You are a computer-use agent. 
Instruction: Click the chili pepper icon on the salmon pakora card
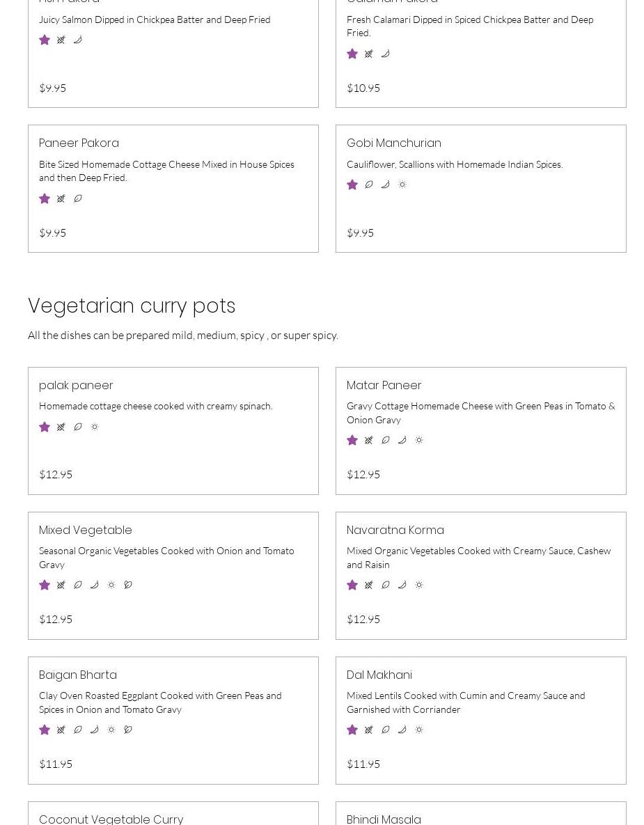(78, 40)
